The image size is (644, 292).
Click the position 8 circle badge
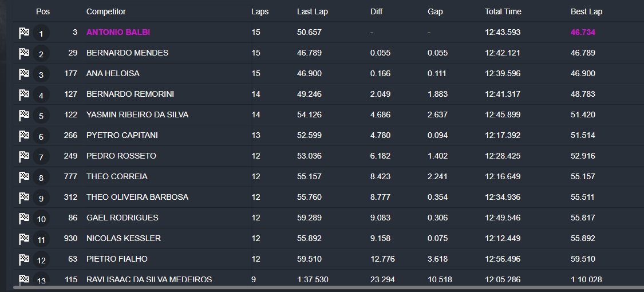41,178
